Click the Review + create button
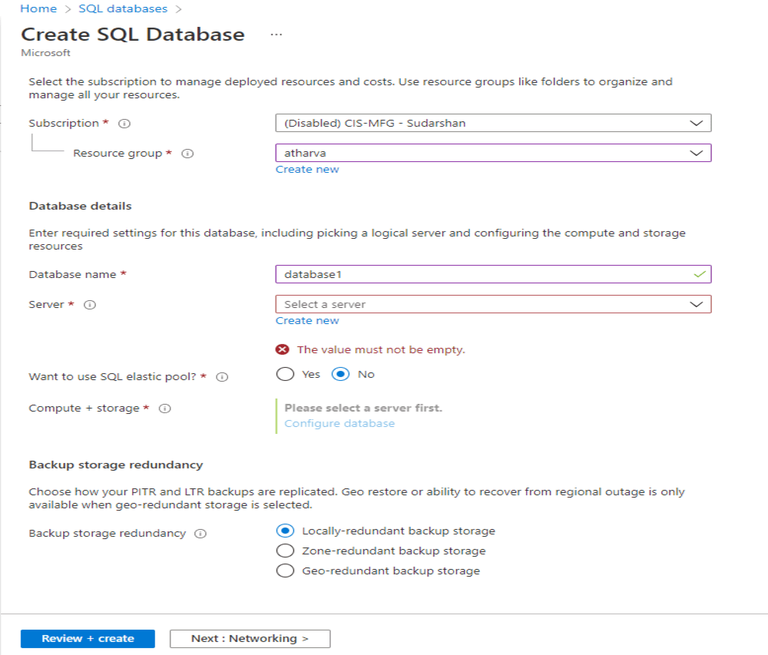768x655 pixels. click(88, 638)
